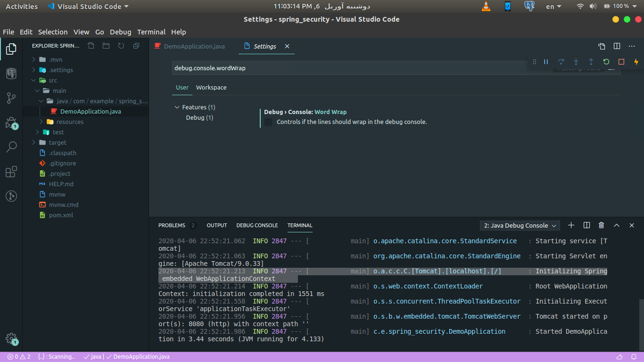Restart the debug session
Screen dimensions: 644x362
(606, 62)
